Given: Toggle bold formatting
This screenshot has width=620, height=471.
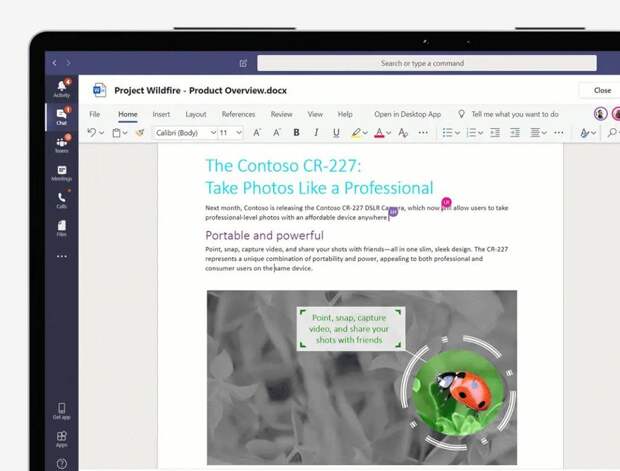Looking at the screenshot, I should (296, 132).
